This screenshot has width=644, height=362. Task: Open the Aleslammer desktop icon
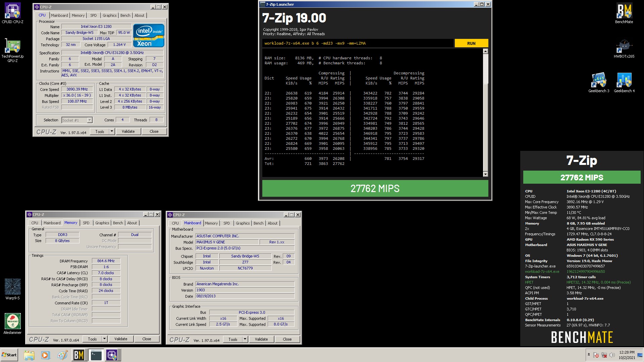pos(12,323)
